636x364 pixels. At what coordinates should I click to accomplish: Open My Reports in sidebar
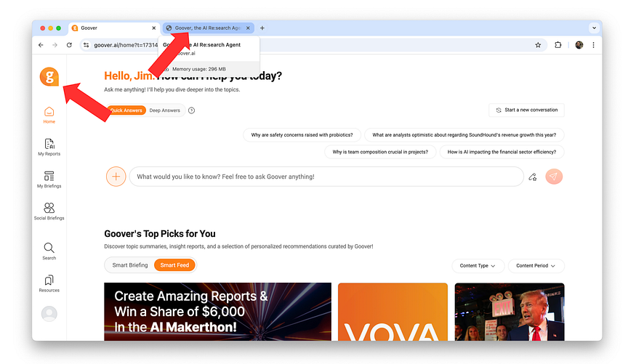pyautogui.click(x=49, y=147)
